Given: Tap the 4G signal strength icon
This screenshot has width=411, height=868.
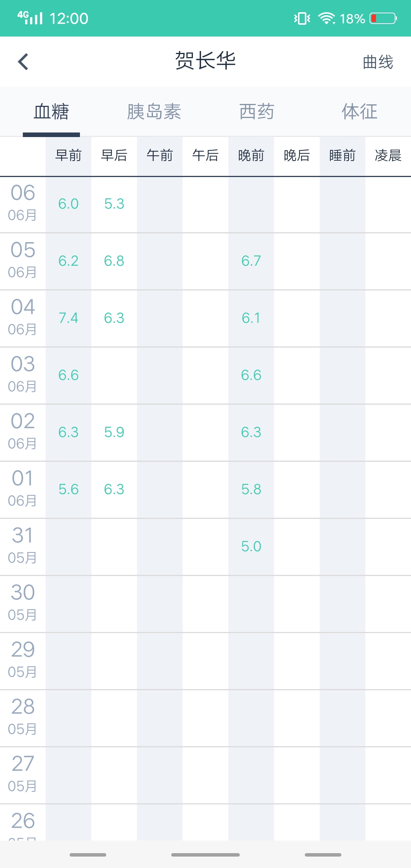Looking at the screenshot, I should (30, 18).
